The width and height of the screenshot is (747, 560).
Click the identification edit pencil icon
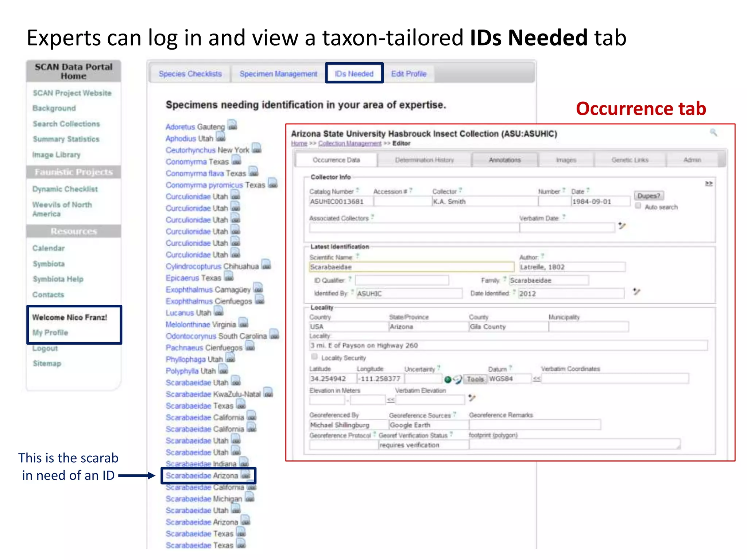point(636,292)
